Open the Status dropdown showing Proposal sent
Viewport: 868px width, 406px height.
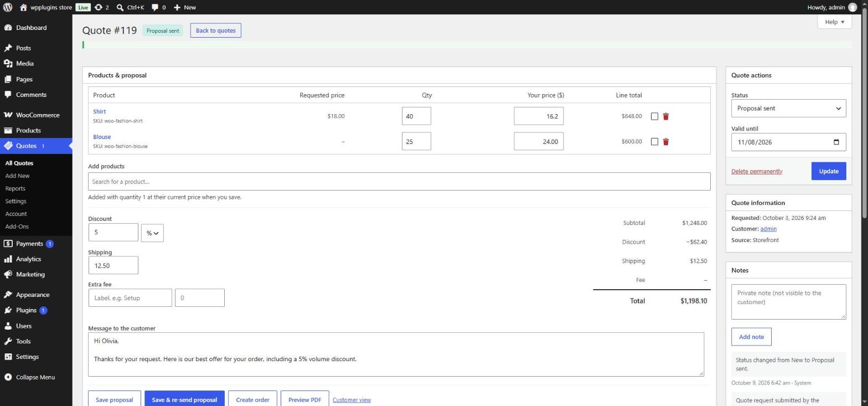tap(788, 109)
